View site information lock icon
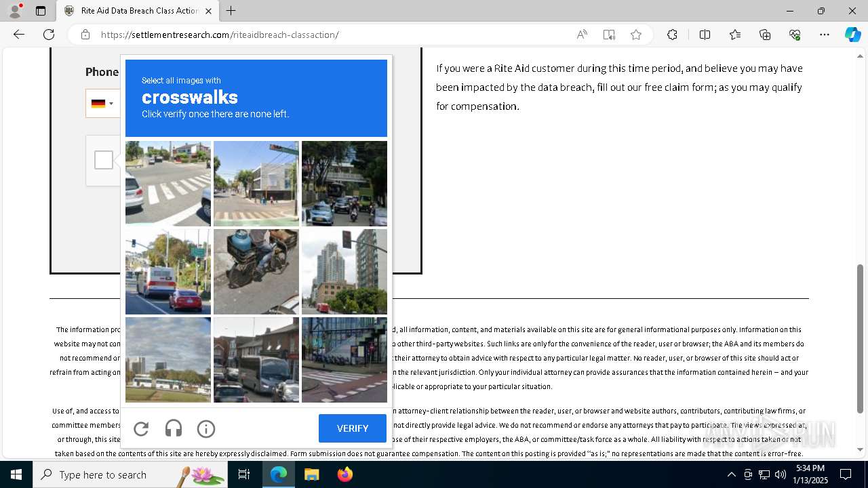The height and width of the screenshot is (488, 868). coord(85,35)
